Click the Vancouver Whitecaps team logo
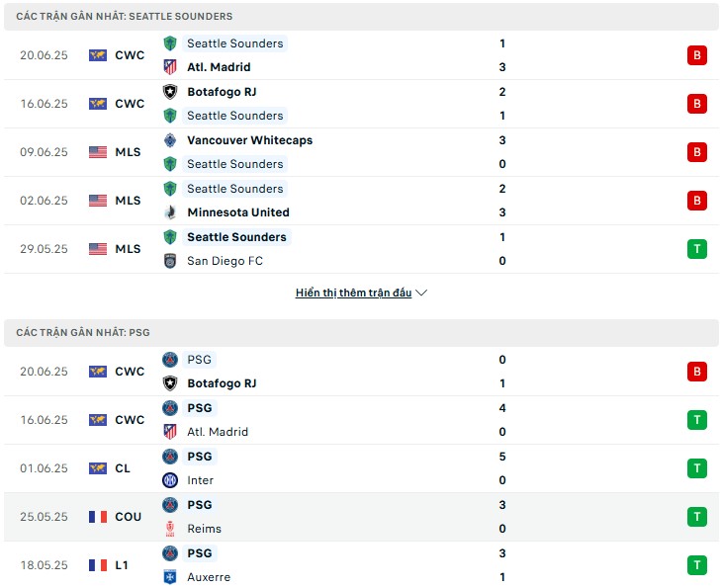The height and width of the screenshot is (588, 720). point(170,140)
